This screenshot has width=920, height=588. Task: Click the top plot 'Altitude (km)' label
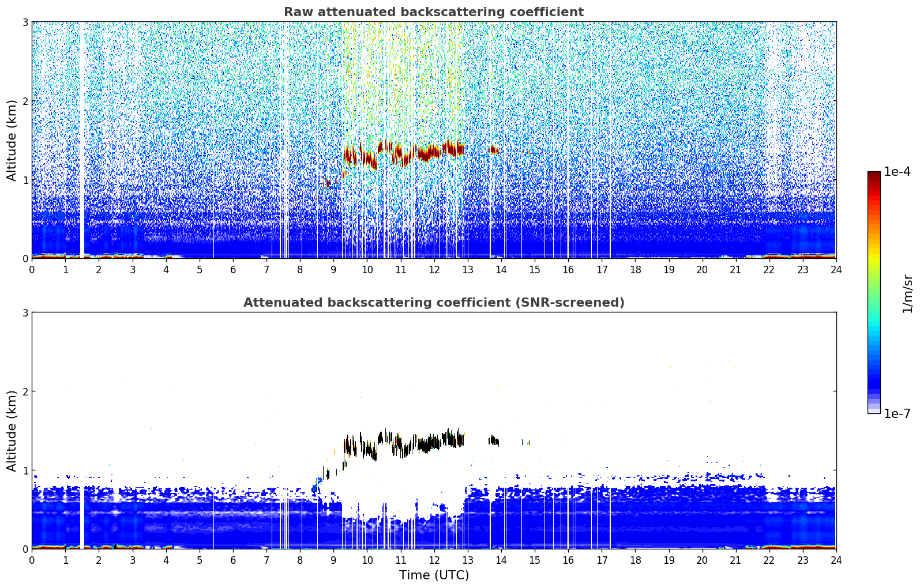pyautogui.click(x=12, y=140)
